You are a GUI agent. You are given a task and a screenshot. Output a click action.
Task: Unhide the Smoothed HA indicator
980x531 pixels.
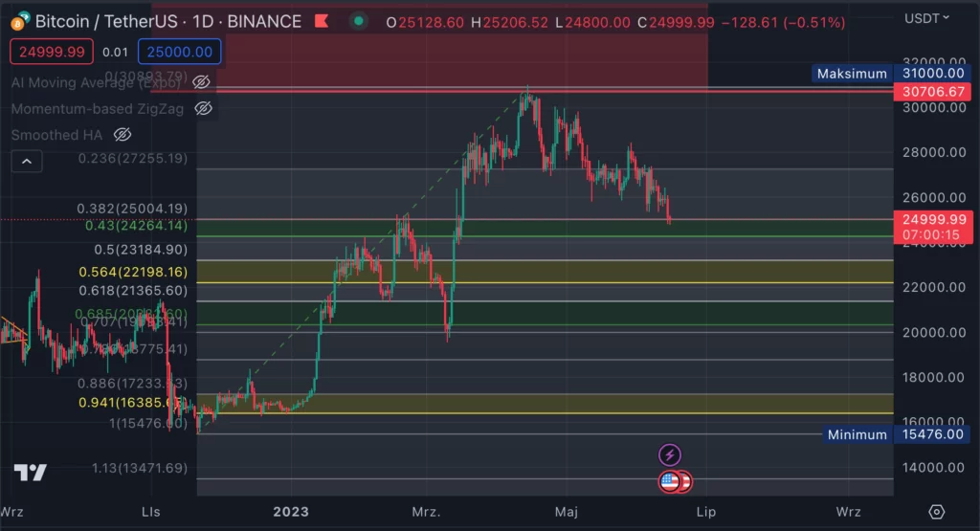tap(122, 135)
